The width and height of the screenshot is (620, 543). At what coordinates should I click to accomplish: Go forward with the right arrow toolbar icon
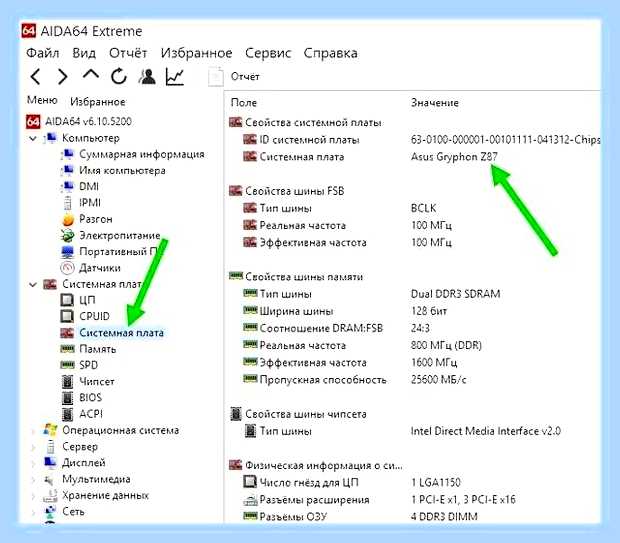tap(62, 76)
